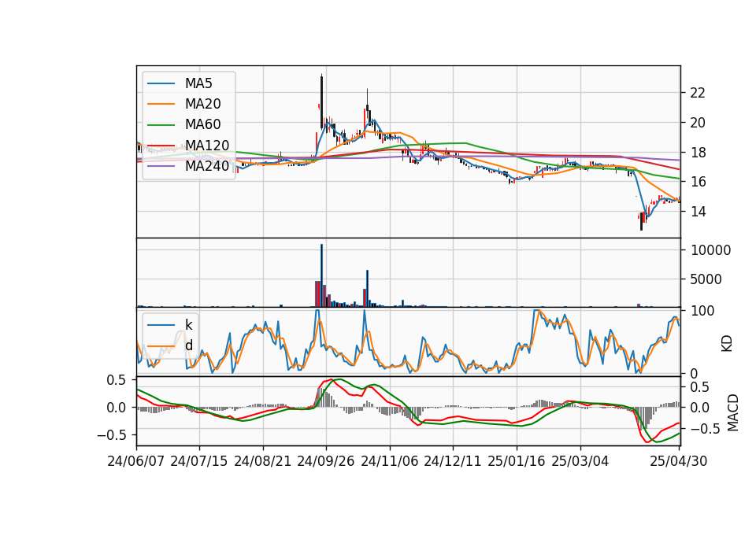This screenshot has height=543, width=756.
Task: Click the price axis value 20
Action: 698,123
